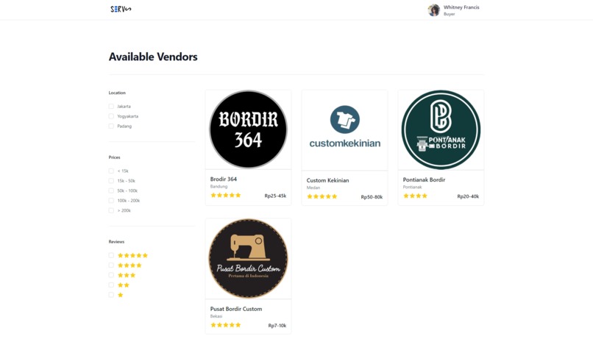Click the star rating of Brodir 364
Image resolution: width=593 pixels, height=364 pixels.
[x=226, y=196]
